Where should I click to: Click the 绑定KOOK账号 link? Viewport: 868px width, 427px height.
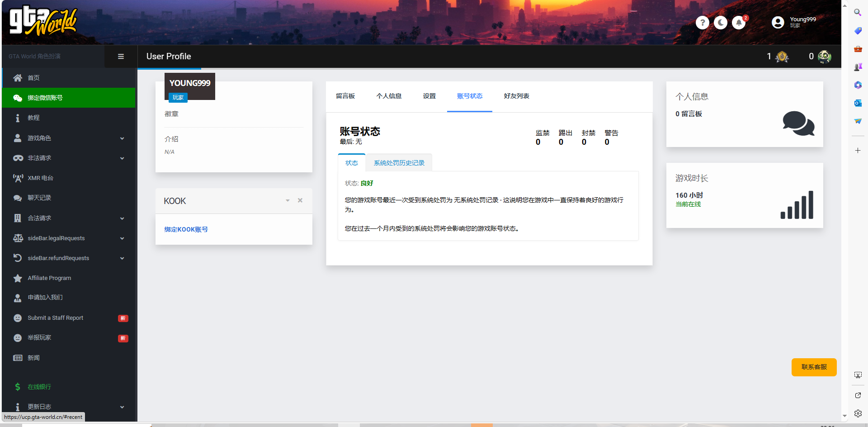tap(186, 229)
